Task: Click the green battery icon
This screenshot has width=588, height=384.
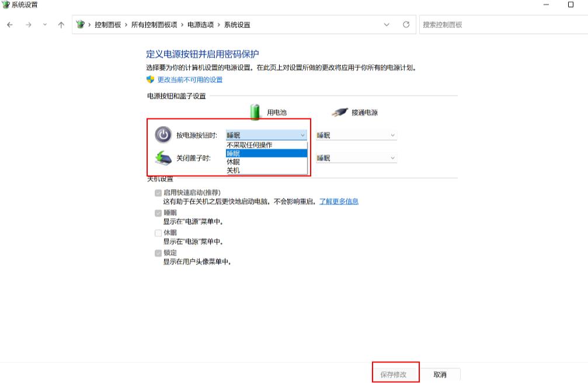Action: [x=255, y=111]
